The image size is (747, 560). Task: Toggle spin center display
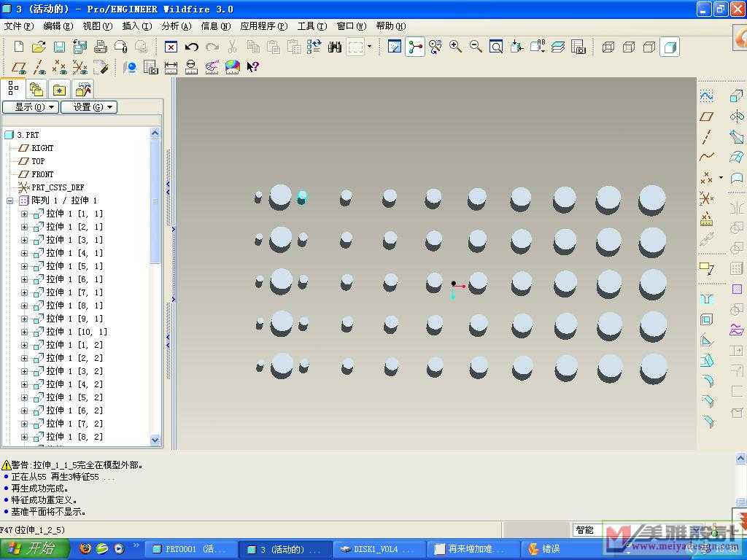pos(415,47)
